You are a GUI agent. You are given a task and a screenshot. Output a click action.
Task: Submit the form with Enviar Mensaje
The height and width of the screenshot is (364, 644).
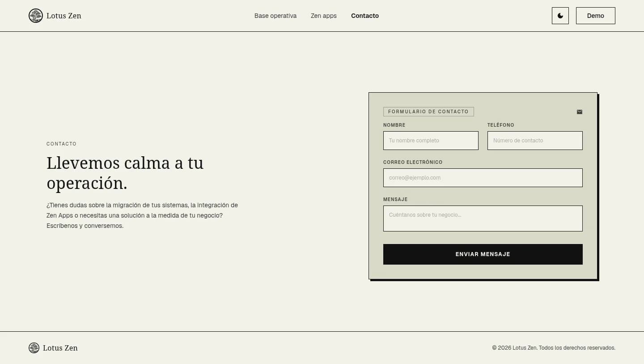483,254
